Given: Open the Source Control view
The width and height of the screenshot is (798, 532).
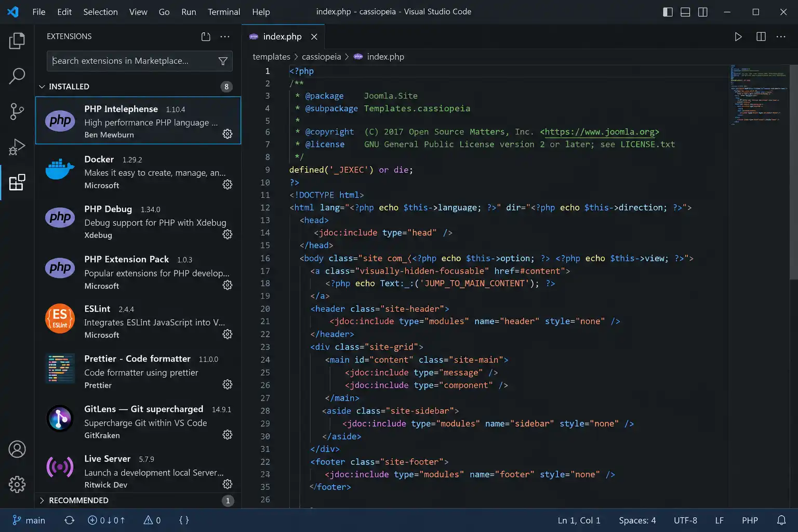Looking at the screenshot, I should (x=17, y=111).
